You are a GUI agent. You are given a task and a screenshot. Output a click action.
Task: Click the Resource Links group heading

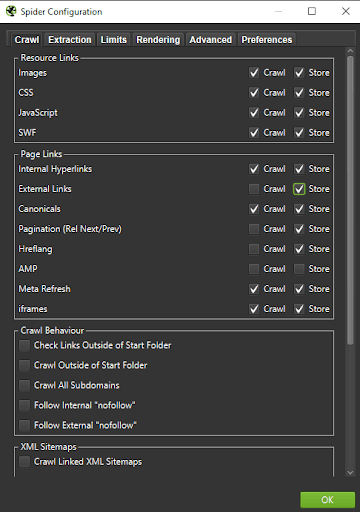50,58
